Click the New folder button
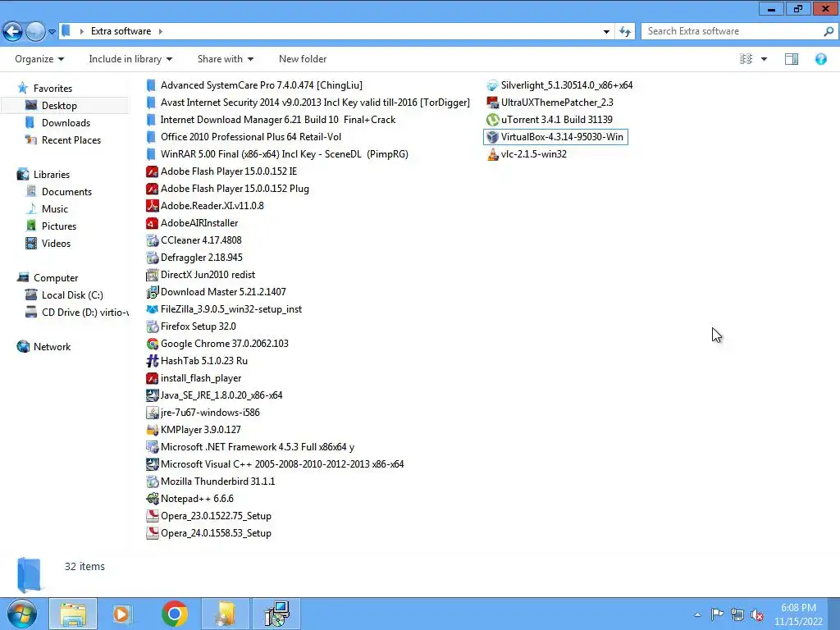 pyautogui.click(x=303, y=59)
